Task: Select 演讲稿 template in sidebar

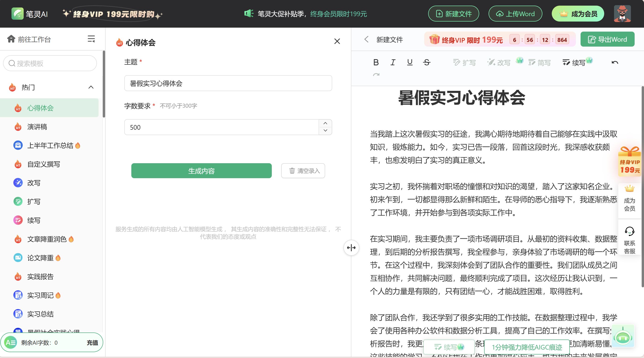Action: [x=37, y=127]
